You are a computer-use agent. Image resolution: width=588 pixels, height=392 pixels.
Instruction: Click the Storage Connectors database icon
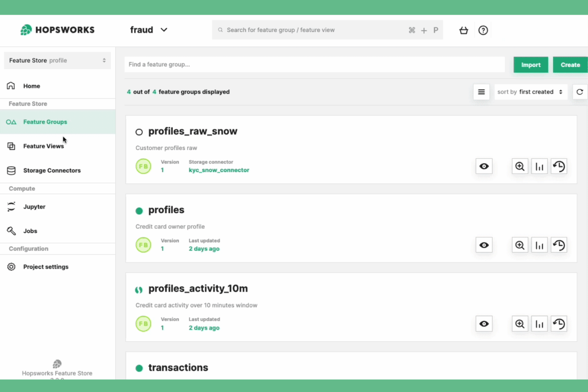[x=11, y=170]
